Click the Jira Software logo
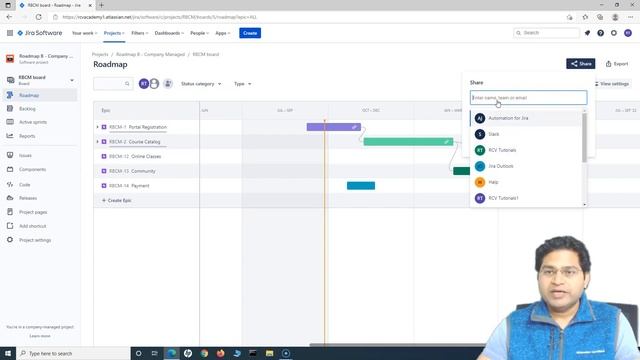 click(40, 33)
